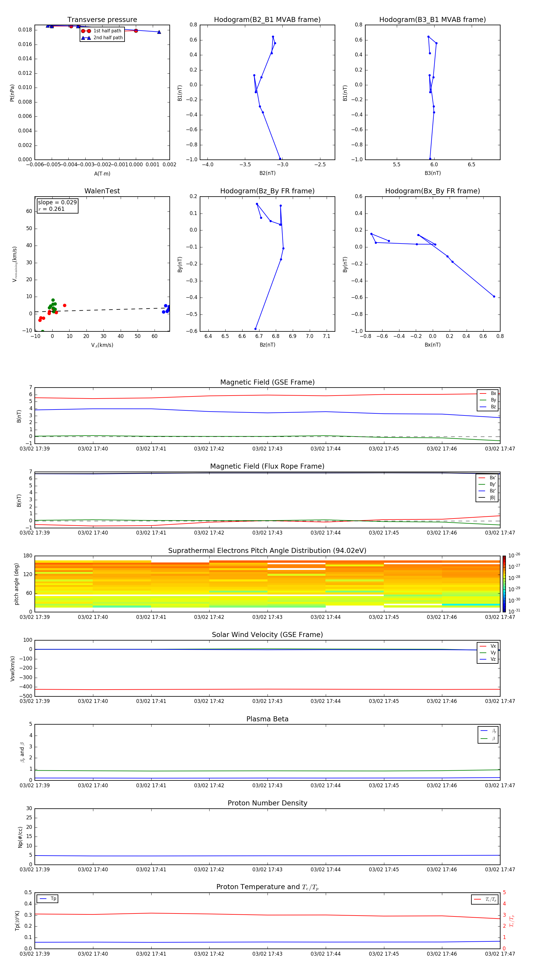Click |B| in the Flux Rope Frame legend

click(487, 498)
